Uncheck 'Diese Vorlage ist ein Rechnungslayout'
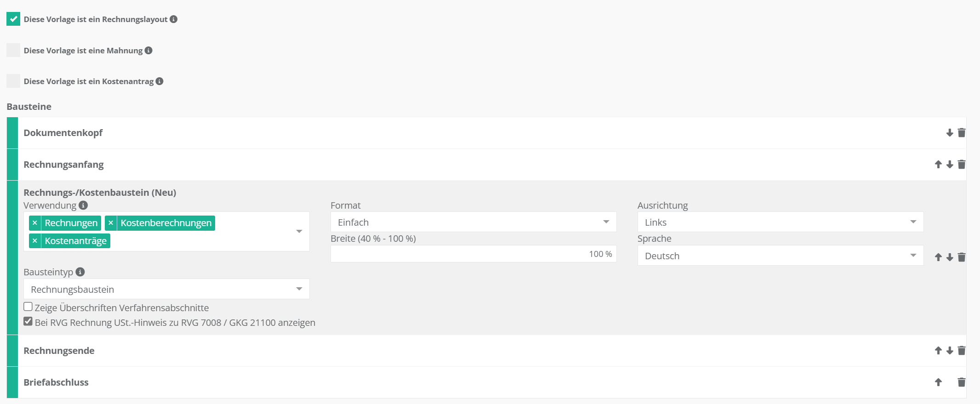The width and height of the screenshot is (980, 404). click(13, 19)
